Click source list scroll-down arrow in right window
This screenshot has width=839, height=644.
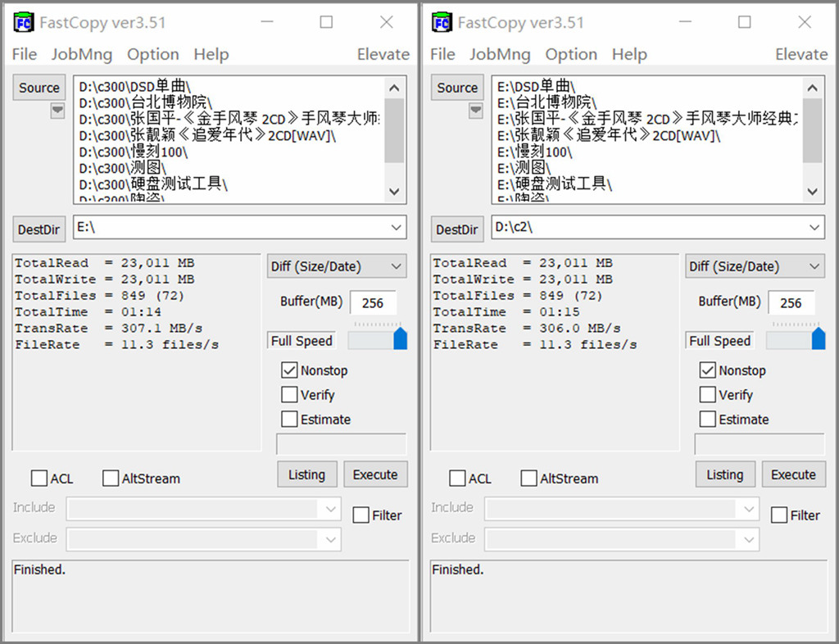[812, 192]
